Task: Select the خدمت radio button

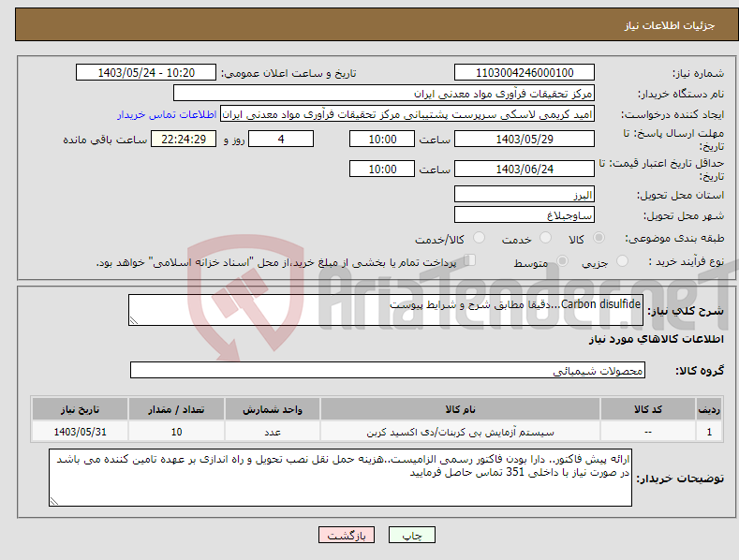Action: coord(545,238)
